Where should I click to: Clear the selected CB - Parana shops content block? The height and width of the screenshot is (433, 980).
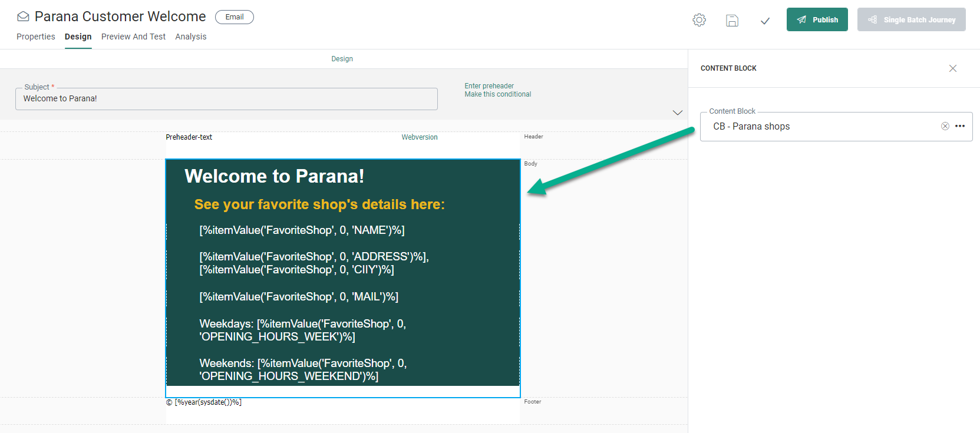pos(945,126)
